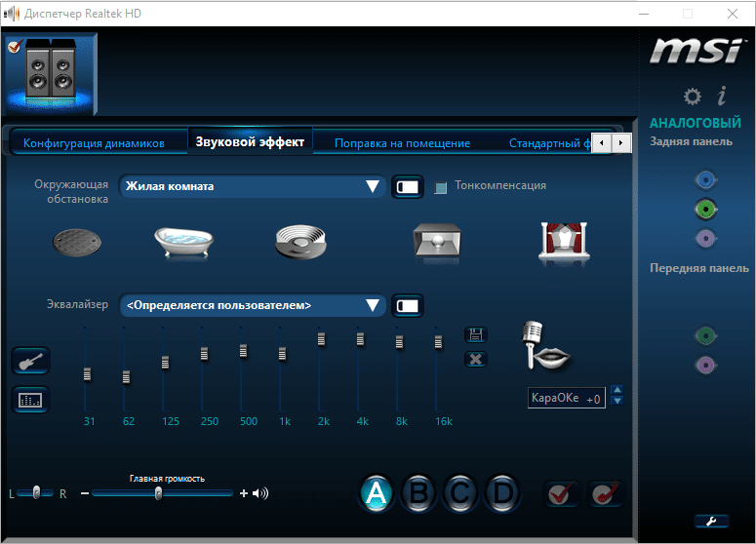Lower KaraOKe key with down arrow

(x=617, y=401)
